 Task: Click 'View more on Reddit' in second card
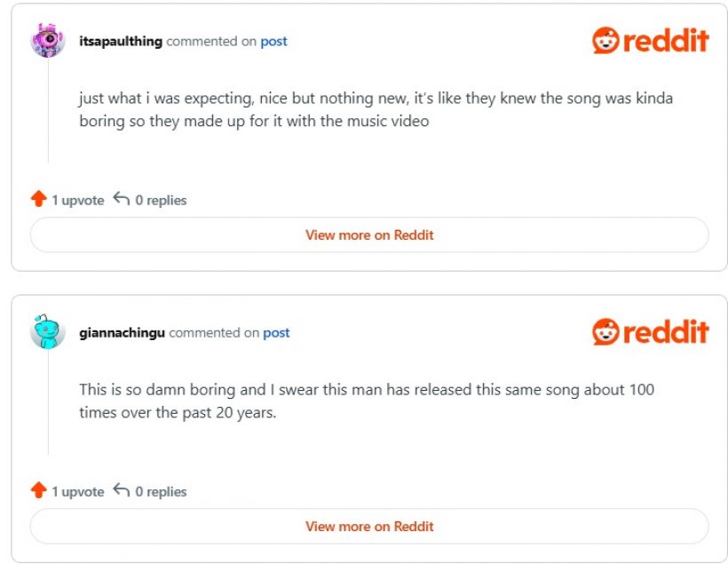pyautogui.click(x=369, y=527)
